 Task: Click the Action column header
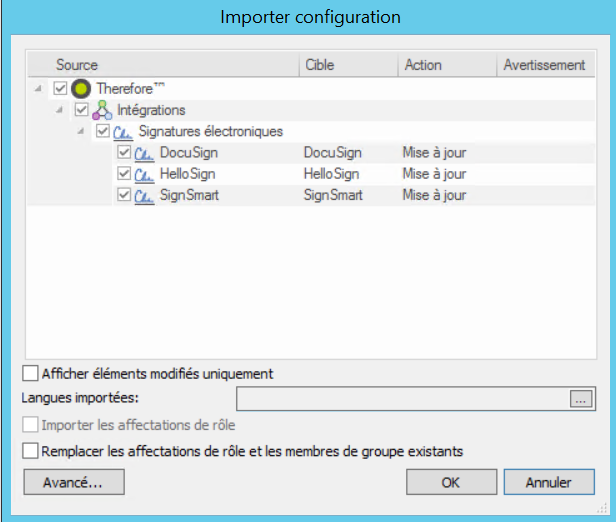pos(447,65)
